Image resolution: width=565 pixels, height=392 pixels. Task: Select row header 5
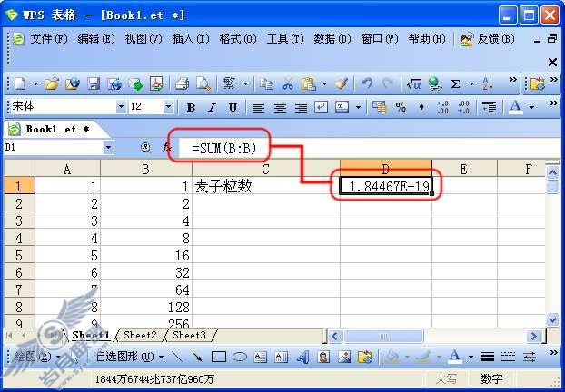(x=19, y=256)
